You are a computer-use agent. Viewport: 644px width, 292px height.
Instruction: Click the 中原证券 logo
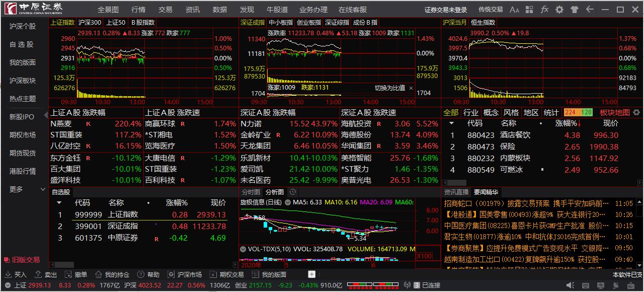coord(34,9)
